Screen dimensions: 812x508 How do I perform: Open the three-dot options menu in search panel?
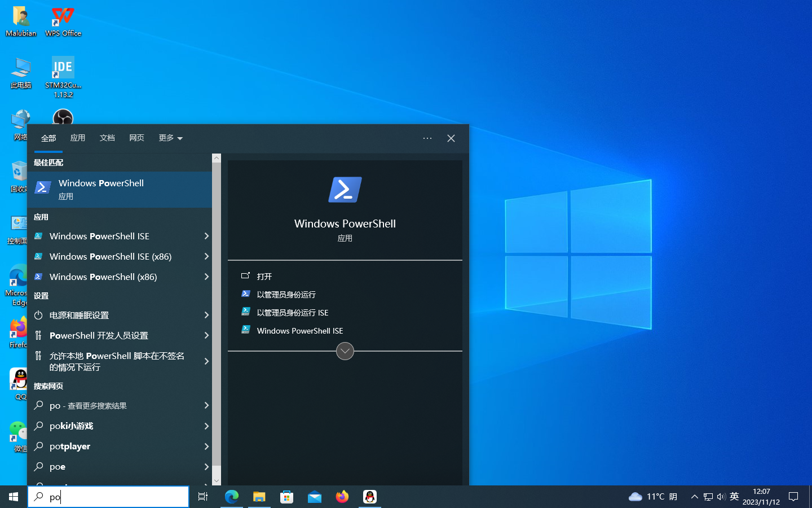click(x=427, y=138)
